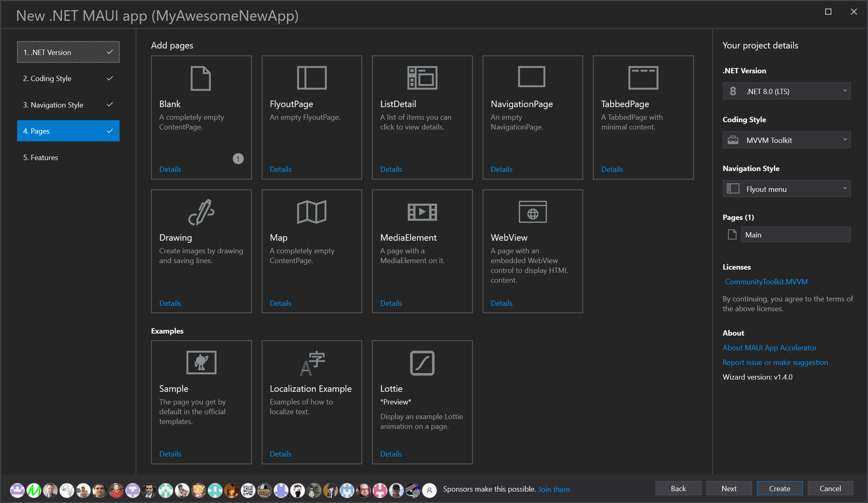Maximize the wizard window
Image resolution: width=868 pixels, height=503 pixels.
click(x=828, y=12)
